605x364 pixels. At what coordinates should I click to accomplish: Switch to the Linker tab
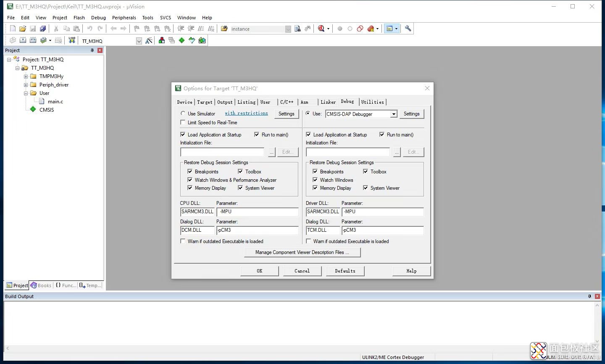328,102
